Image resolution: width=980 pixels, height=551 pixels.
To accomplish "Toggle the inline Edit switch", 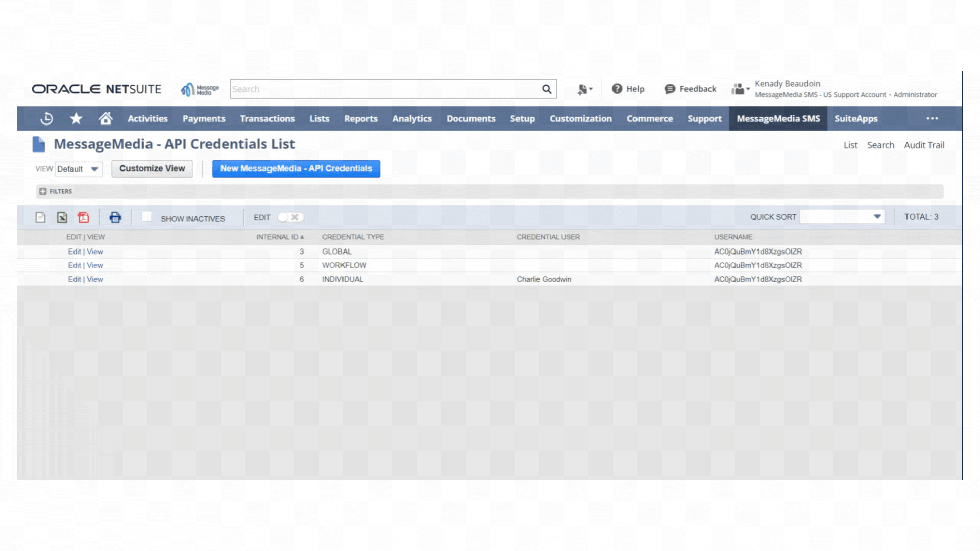I will 289,217.
